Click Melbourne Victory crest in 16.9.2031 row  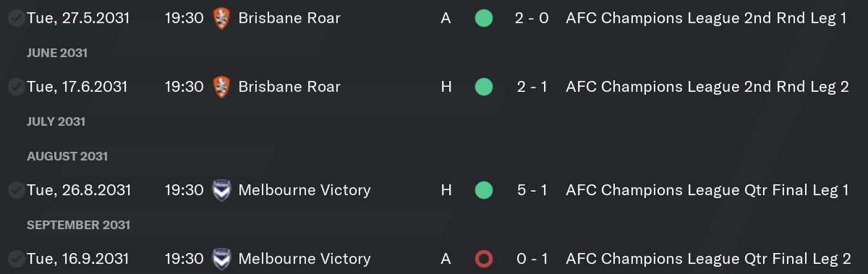221,259
